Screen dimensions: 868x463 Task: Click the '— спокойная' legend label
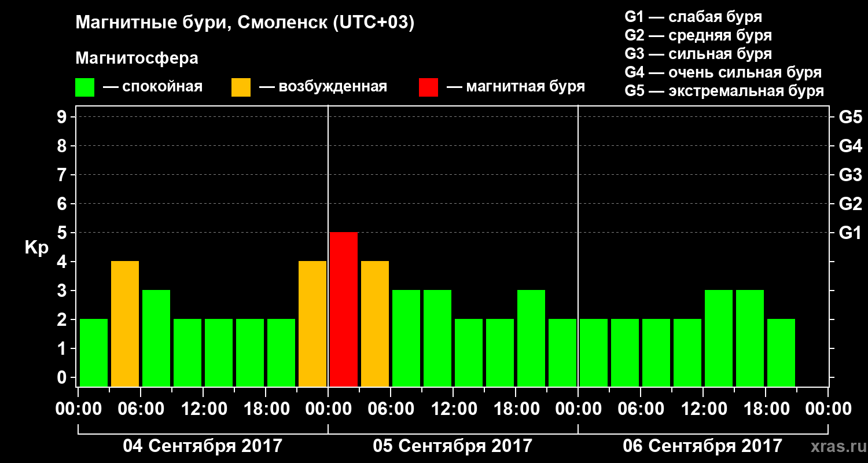coord(153,87)
